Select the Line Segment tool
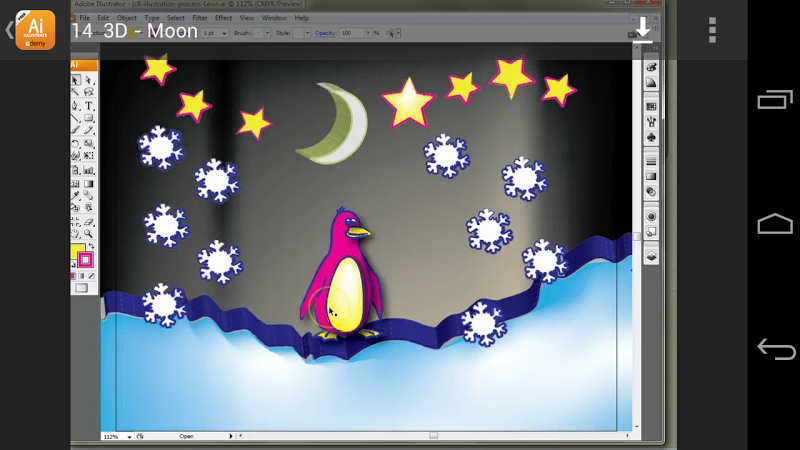 pos(76,118)
